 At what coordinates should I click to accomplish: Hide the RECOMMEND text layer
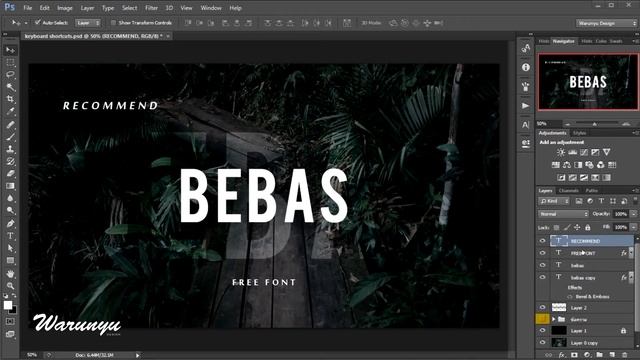(x=542, y=241)
